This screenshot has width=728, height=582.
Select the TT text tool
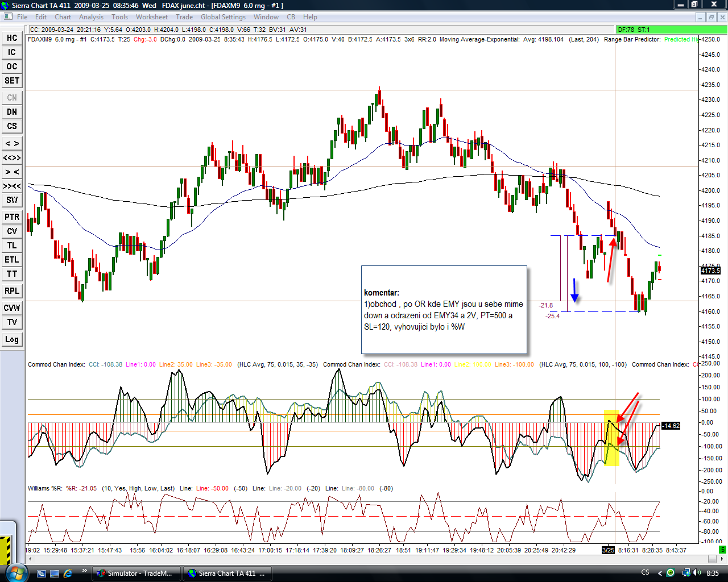(x=12, y=274)
